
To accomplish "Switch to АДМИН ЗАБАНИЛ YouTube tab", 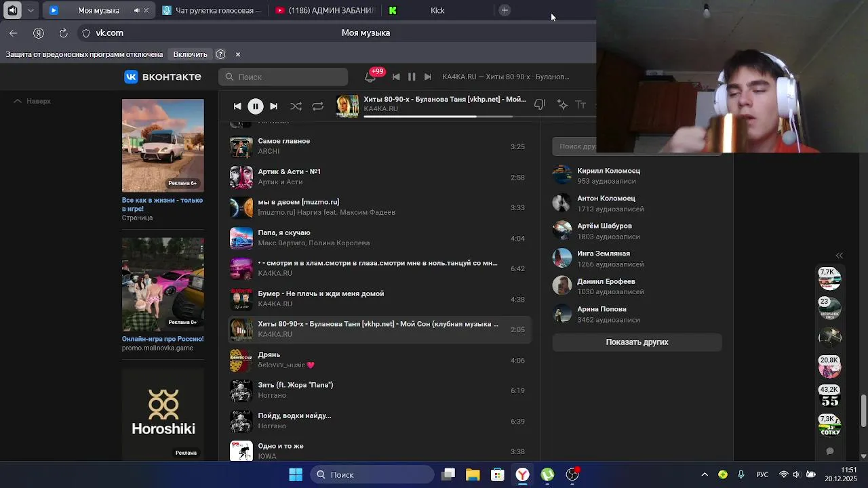I will coord(325,10).
